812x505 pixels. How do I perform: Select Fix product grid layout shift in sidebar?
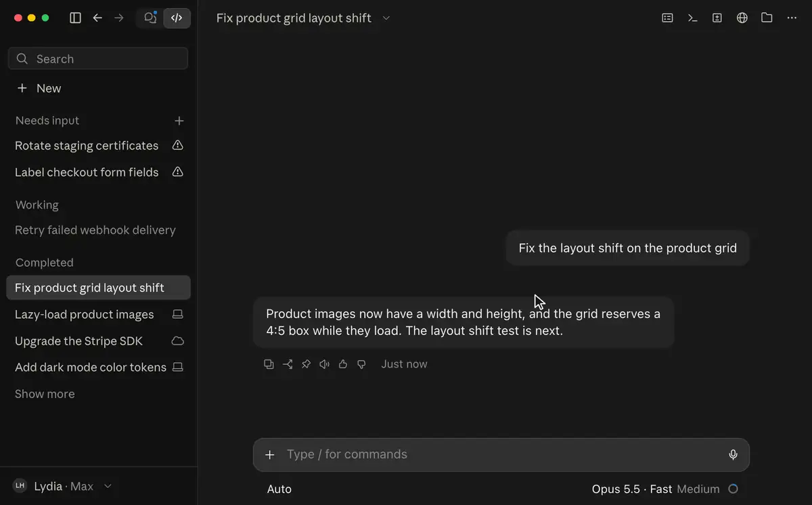pos(98,288)
